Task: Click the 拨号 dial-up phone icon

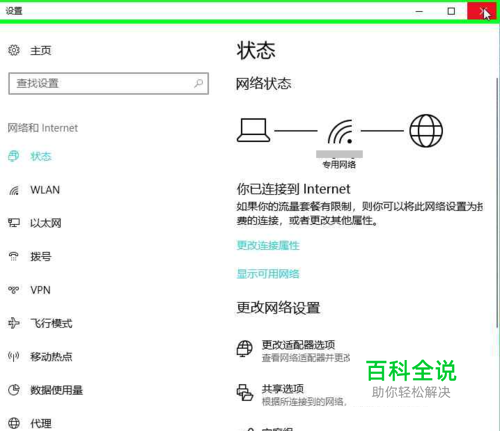Action: 14,256
